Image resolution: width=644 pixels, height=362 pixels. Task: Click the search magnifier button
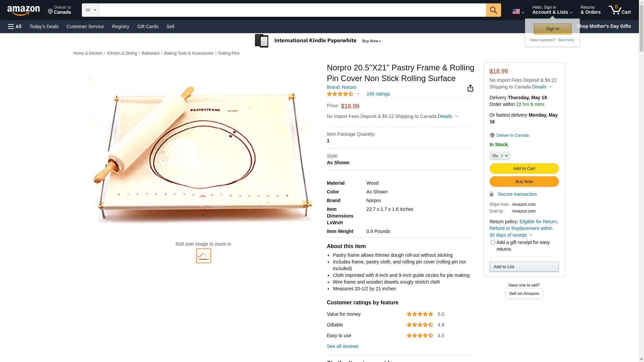(x=493, y=10)
